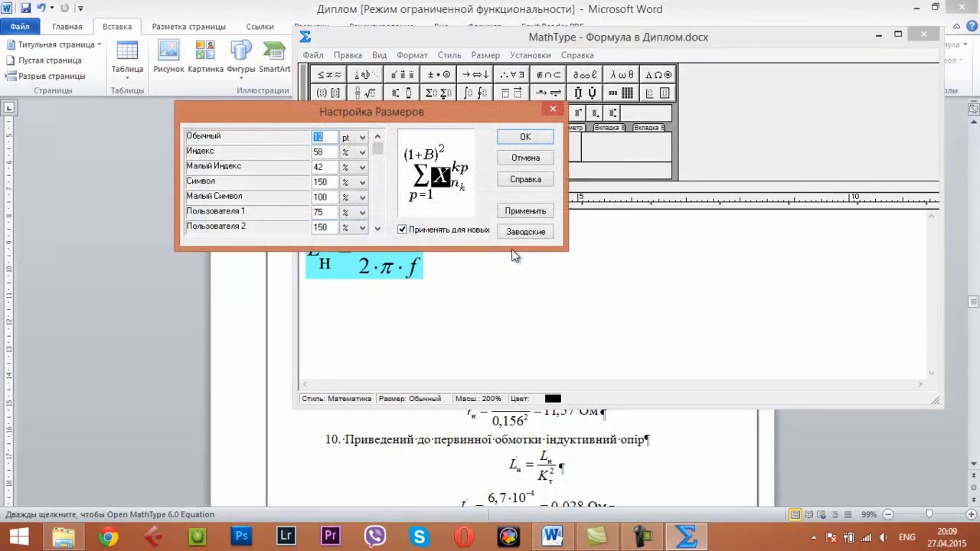Click ENG language indicator in system tray
The image size is (980, 551).
(906, 536)
